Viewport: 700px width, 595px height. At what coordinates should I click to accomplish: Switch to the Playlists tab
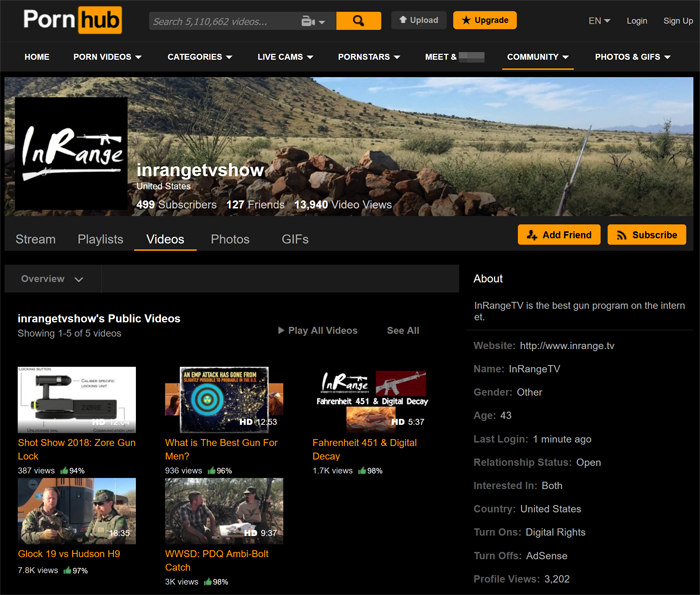pyautogui.click(x=100, y=239)
